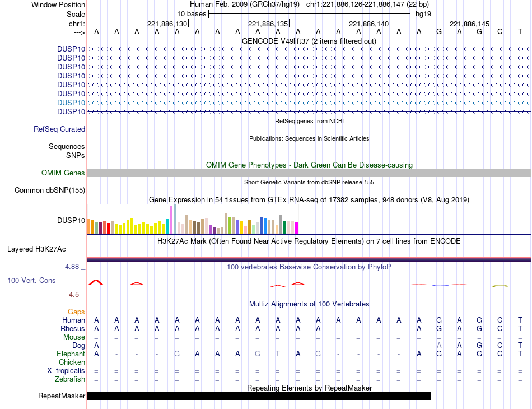Click the Common dbSNP(155) track label

pyautogui.click(x=50, y=190)
